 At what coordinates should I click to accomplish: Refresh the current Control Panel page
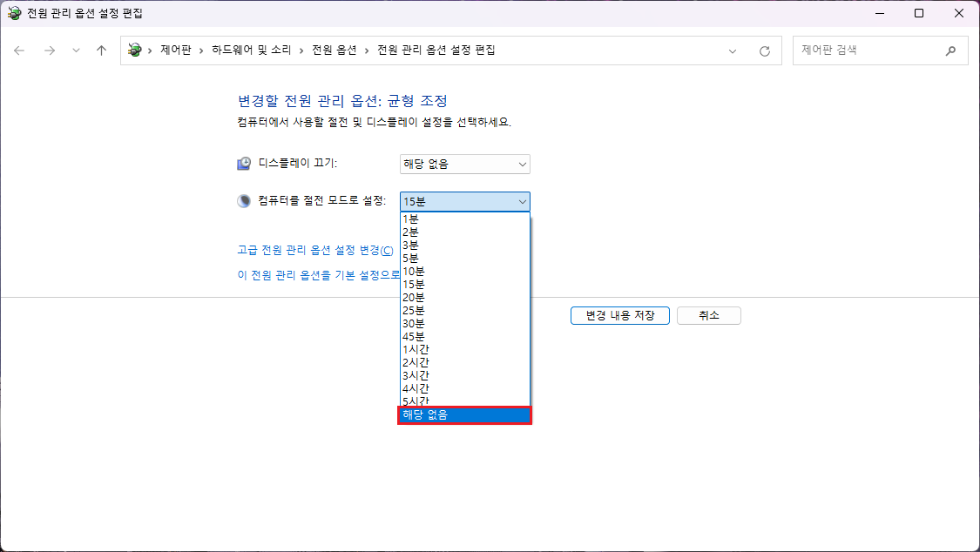[x=765, y=50]
